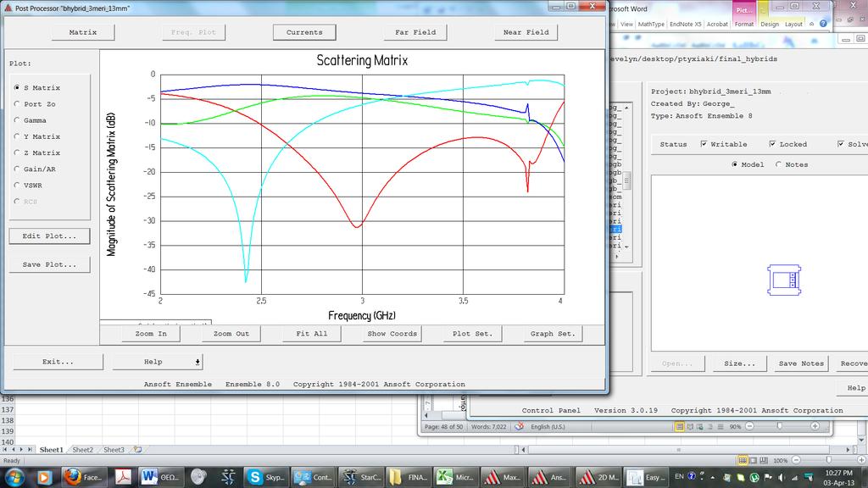This screenshot has width=868, height=488.
Task: Open the Format tab in Word
Action: (x=744, y=25)
